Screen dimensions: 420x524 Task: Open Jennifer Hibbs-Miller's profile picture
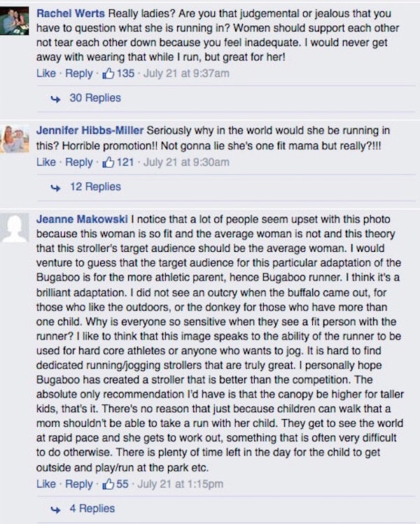(x=15, y=139)
